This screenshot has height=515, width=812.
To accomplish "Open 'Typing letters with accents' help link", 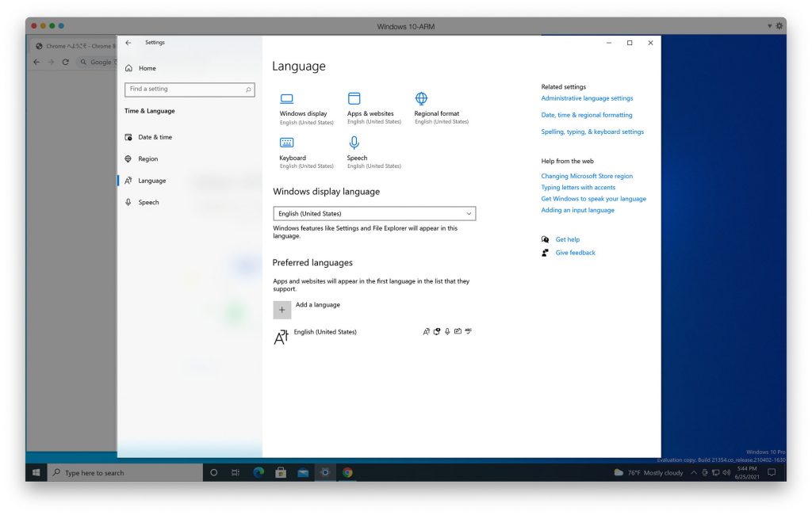I will pos(578,188).
